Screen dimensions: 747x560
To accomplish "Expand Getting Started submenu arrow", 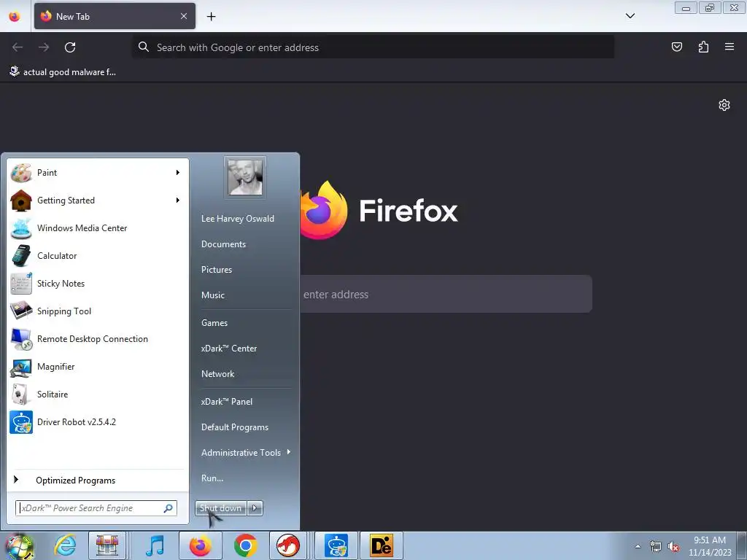I will click(178, 201).
